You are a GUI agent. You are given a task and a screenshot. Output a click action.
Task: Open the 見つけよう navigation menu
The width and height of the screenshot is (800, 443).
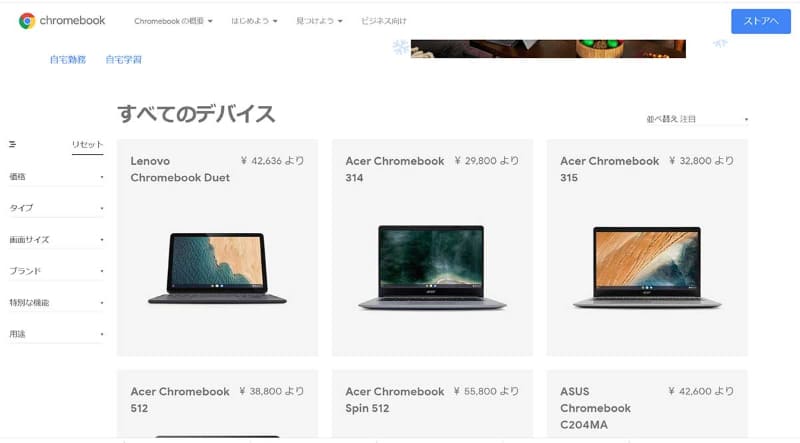[319, 21]
